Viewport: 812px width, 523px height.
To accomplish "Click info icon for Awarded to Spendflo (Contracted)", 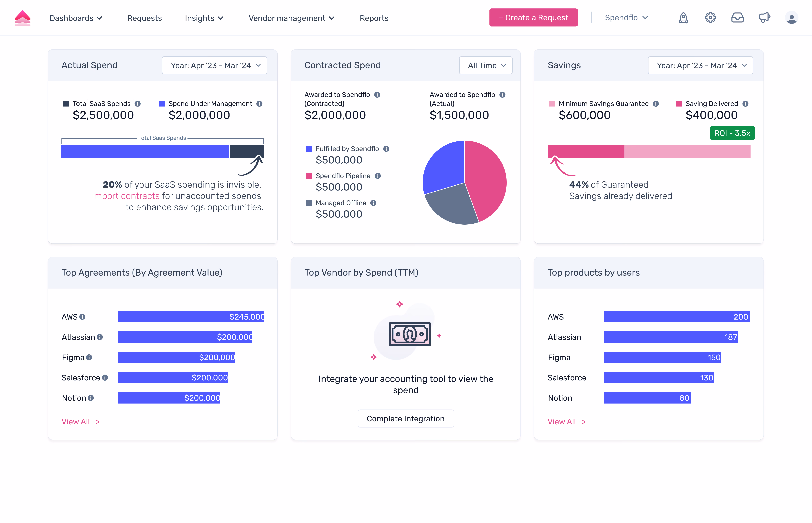I will pos(377,95).
